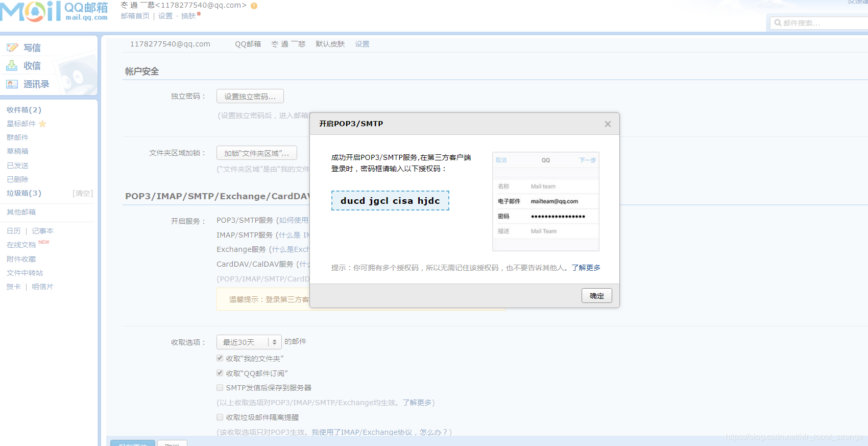Click the star icon beside 星标邮件
Viewport: 868px width, 446px height.
coord(42,124)
